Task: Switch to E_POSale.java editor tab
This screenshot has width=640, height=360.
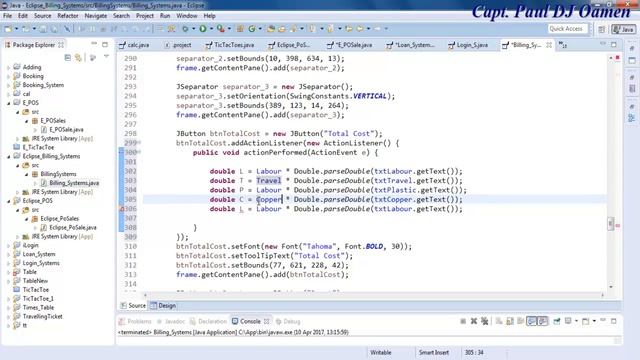Action: (x=350, y=45)
